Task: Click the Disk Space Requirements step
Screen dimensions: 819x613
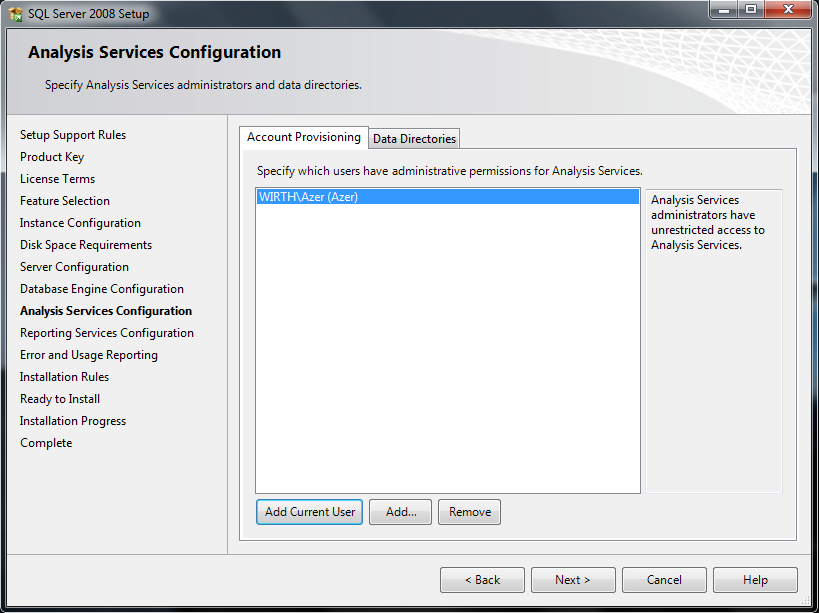Action: 86,245
